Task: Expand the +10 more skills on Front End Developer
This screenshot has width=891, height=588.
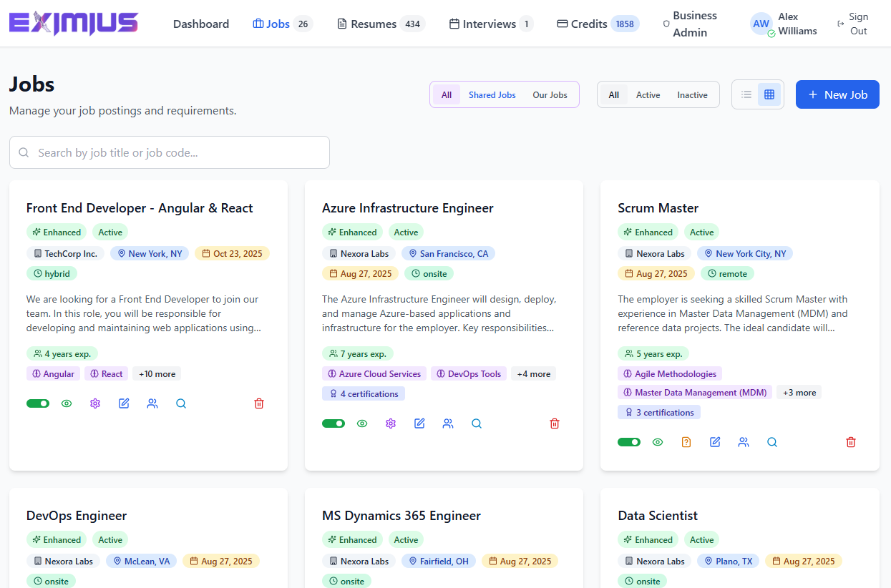Action: (x=157, y=373)
